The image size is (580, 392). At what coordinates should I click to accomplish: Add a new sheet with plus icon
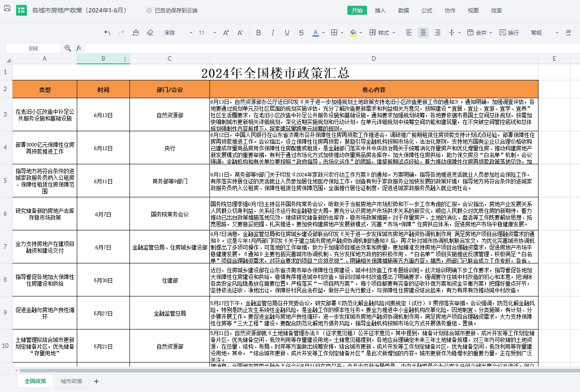tap(96, 381)
